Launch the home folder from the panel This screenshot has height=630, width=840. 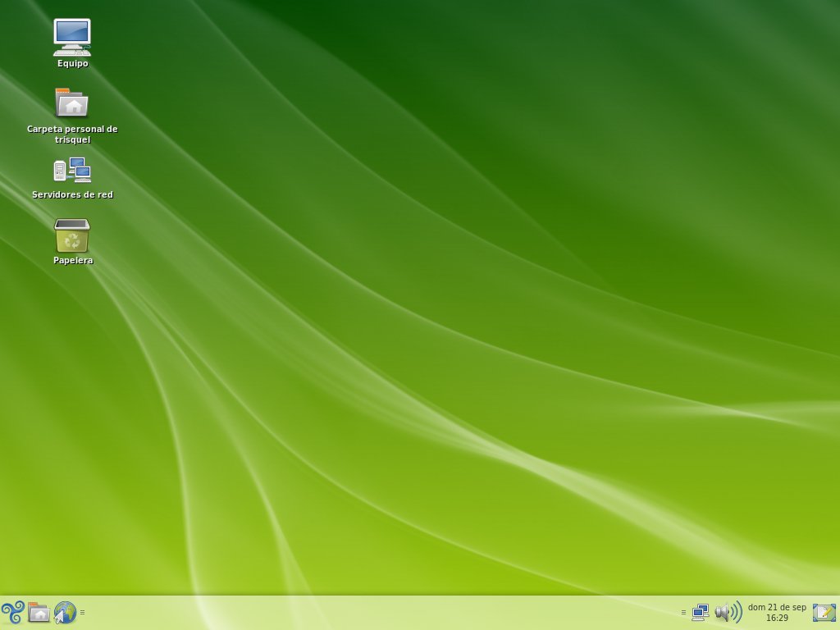[x=39, y=612]
